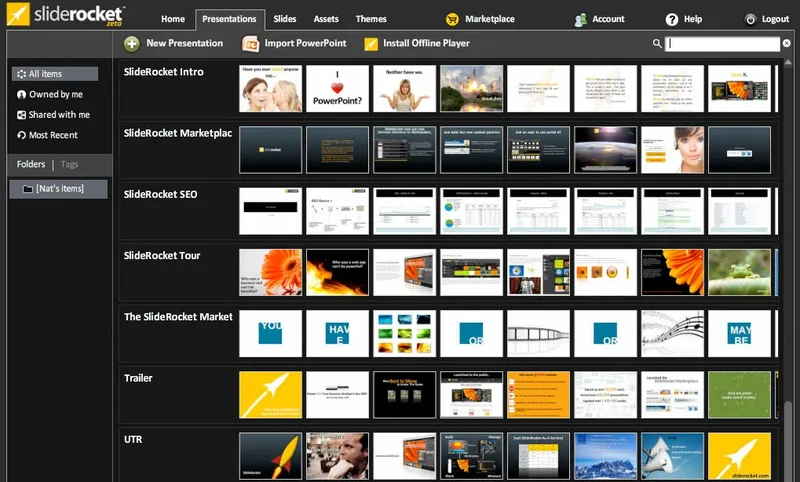
Task: Open the Themes tab
Action: point(371,19)
